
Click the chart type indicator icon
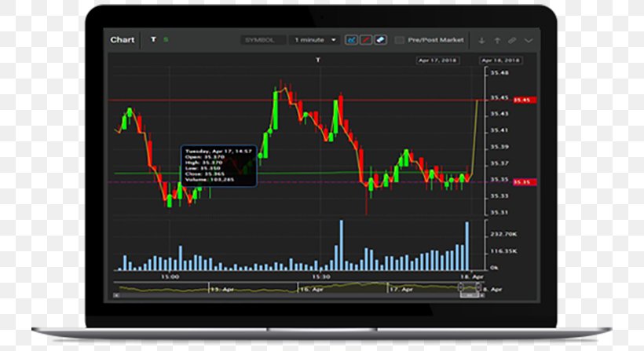[351, 40]
